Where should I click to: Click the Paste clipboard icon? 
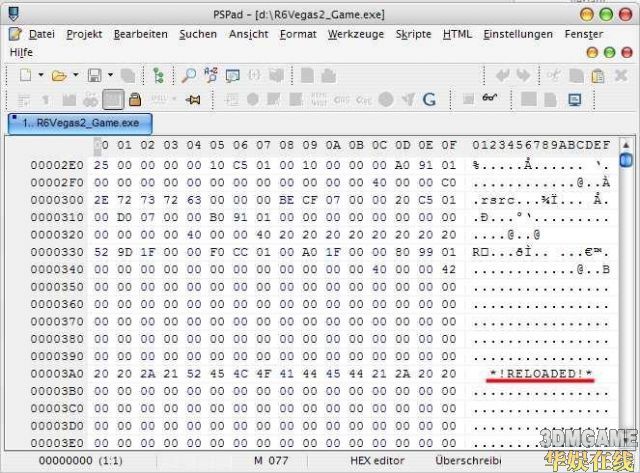598,75
